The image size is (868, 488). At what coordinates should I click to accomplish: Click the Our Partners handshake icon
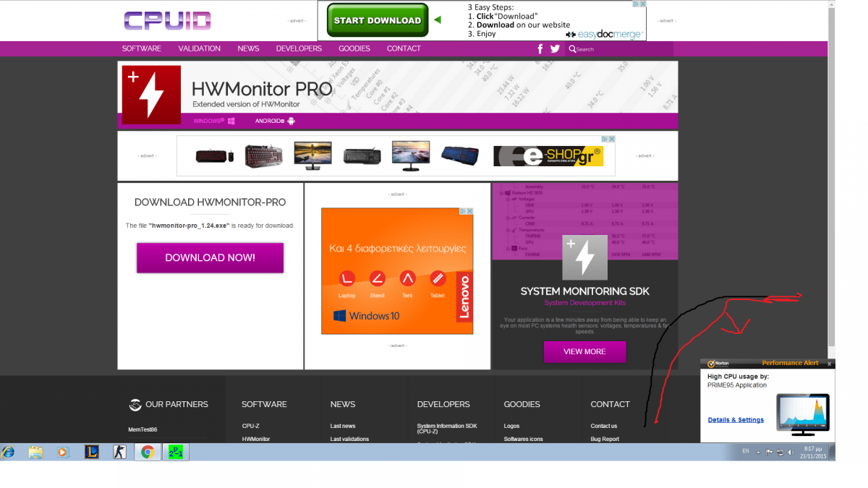(x=135, y=405)
